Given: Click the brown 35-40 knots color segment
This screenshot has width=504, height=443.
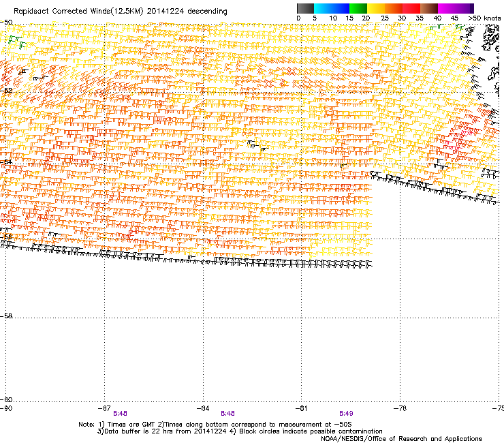Looking at the screenshot, I should coord(429,8).
